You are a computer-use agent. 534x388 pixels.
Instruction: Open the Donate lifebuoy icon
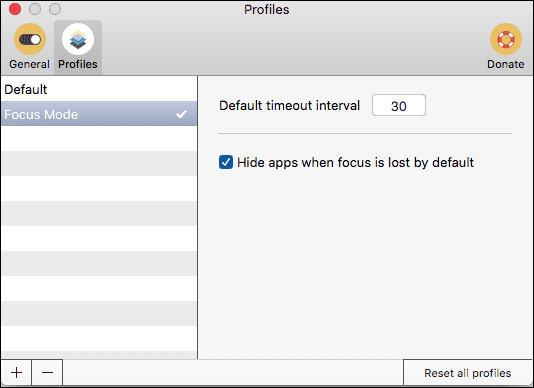[x=505, y=39]
